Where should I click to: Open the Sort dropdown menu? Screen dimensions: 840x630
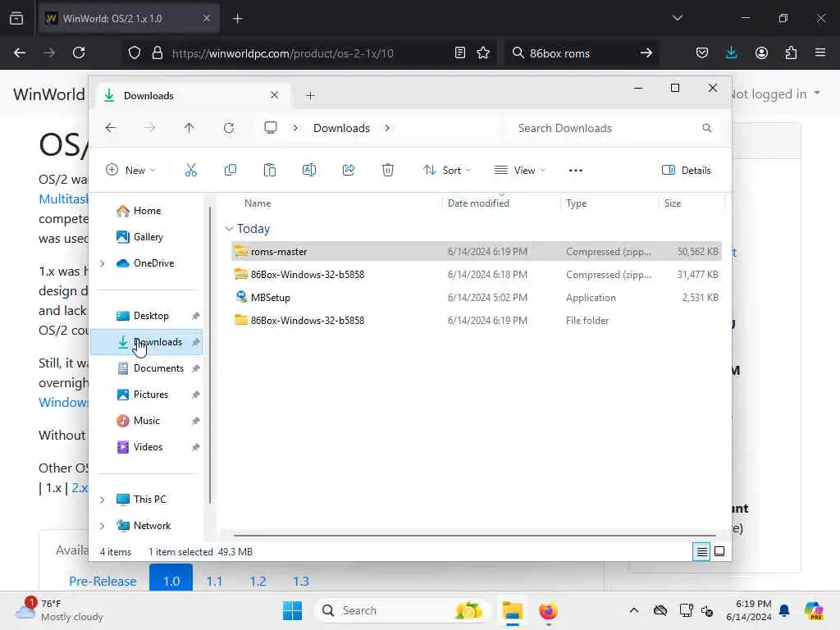point(447,171)
